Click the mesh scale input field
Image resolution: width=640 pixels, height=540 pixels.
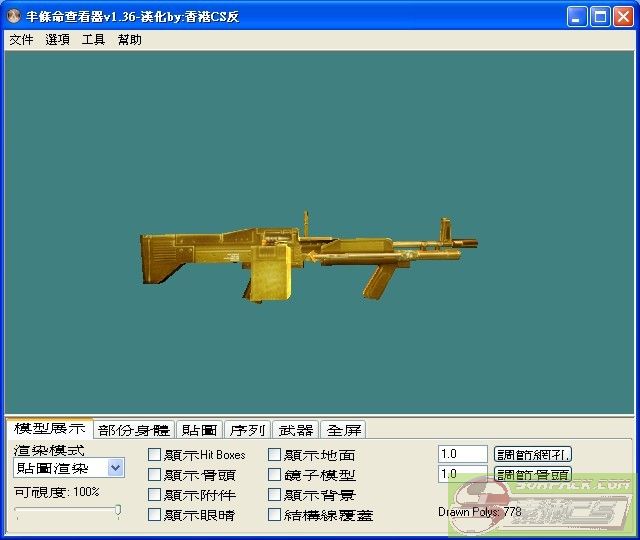(462, 454)
